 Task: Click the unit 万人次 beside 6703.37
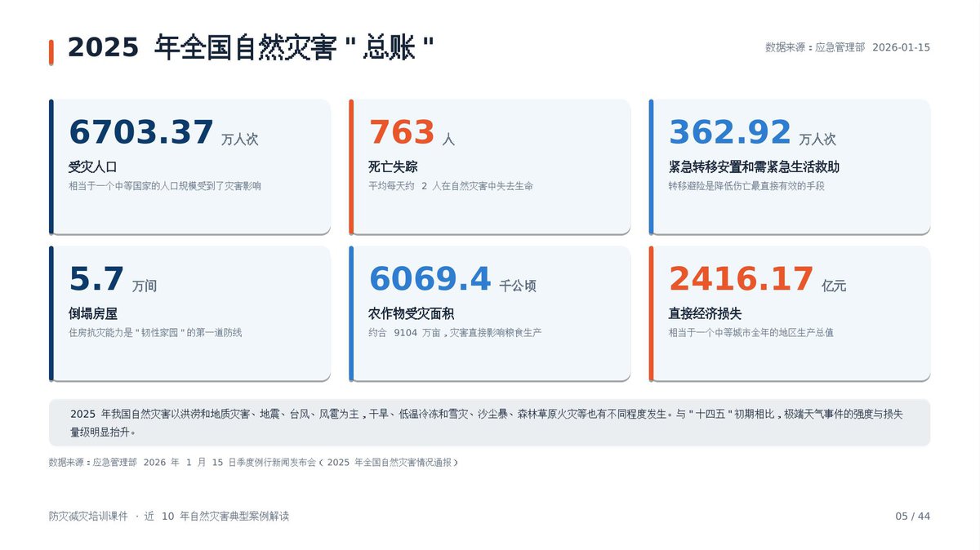240,140
